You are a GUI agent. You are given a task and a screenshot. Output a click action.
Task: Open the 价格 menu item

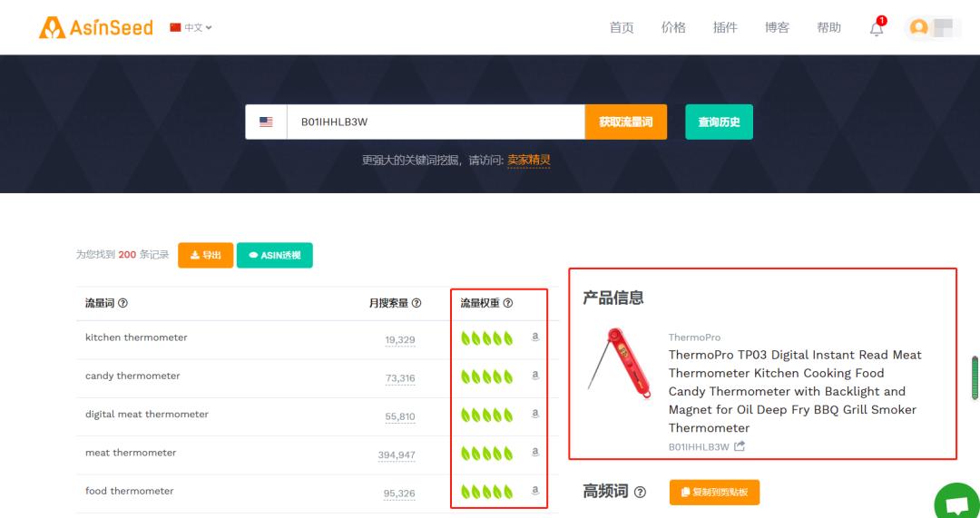(x=673, y=27)
